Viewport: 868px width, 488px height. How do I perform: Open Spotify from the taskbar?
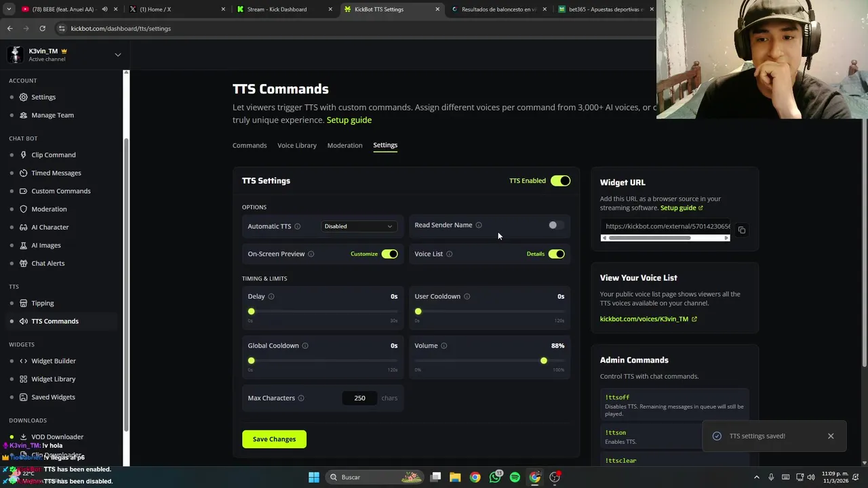pyautogui.click(x=515, y=477)
